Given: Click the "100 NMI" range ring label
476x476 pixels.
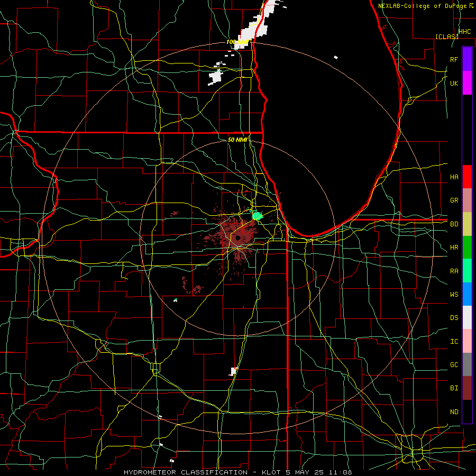Looking at the screenshot, I should coord(237,42).
